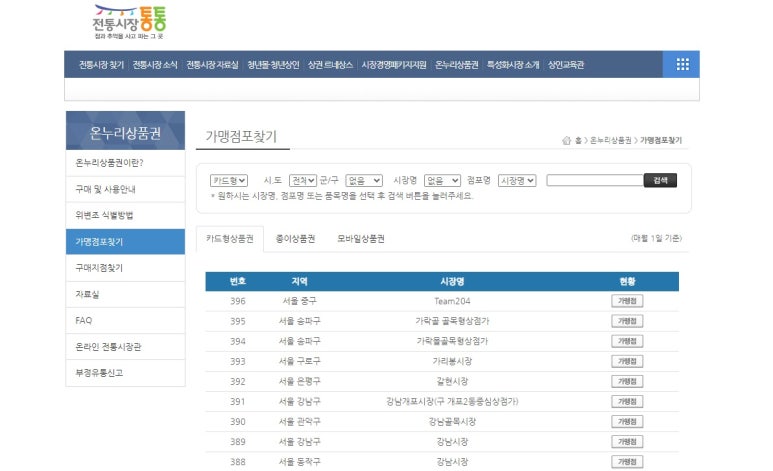Open 상인교육관 in top navigation
The height and width of the screenshot is (471, 773).
pyautogui.click(x=566, y=65)
